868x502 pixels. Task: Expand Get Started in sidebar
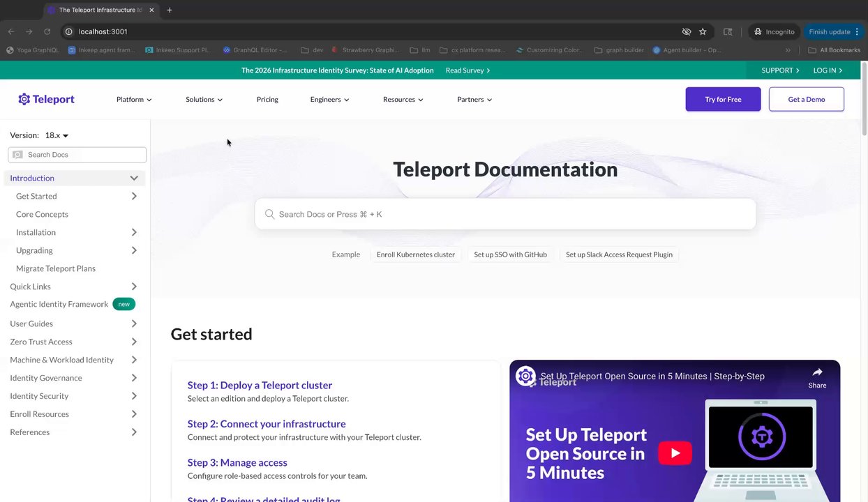pyautogui.click(x=134, y=197)
